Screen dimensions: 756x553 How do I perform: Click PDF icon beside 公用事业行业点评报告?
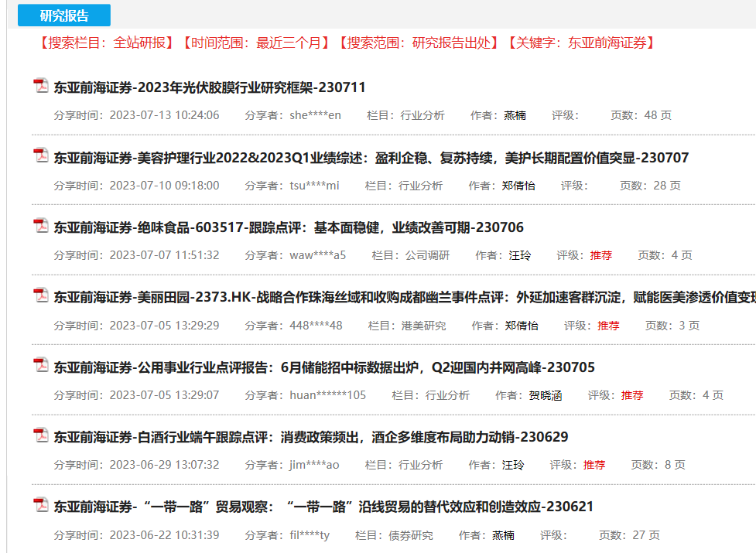coord(41,365)
